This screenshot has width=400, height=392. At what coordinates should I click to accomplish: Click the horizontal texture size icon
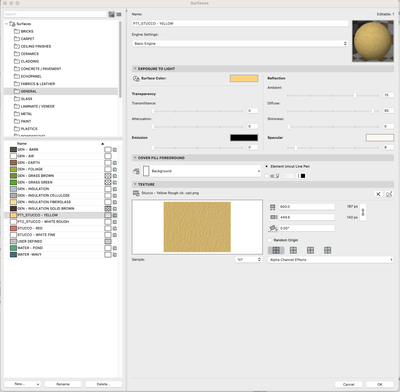tap(273, 207)
